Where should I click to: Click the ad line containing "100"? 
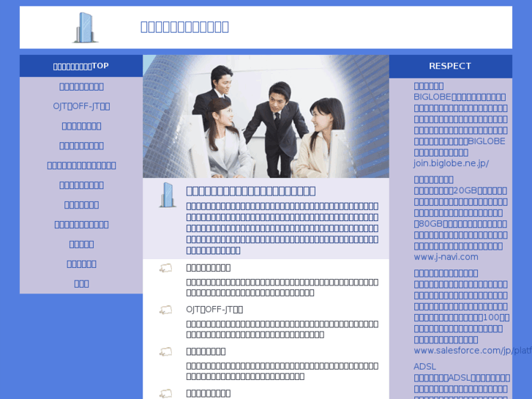[x=462, y=318]
